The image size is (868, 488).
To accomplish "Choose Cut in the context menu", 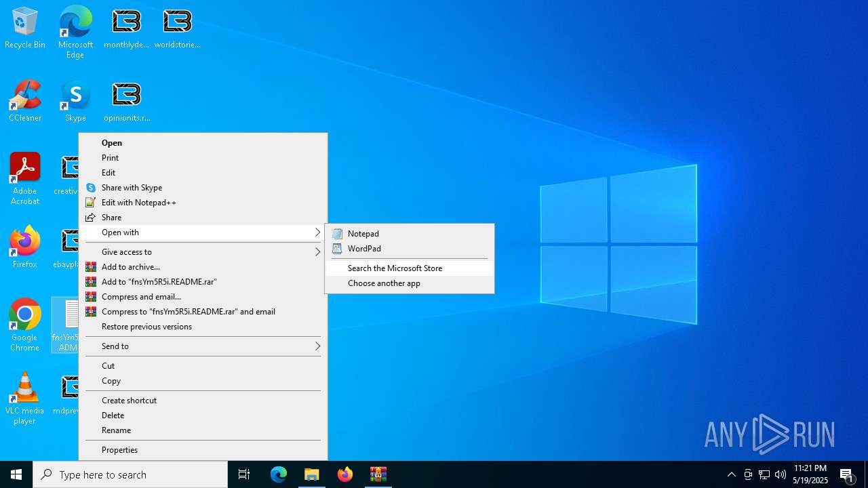I will pyautogui.click(x=203, y=366).
